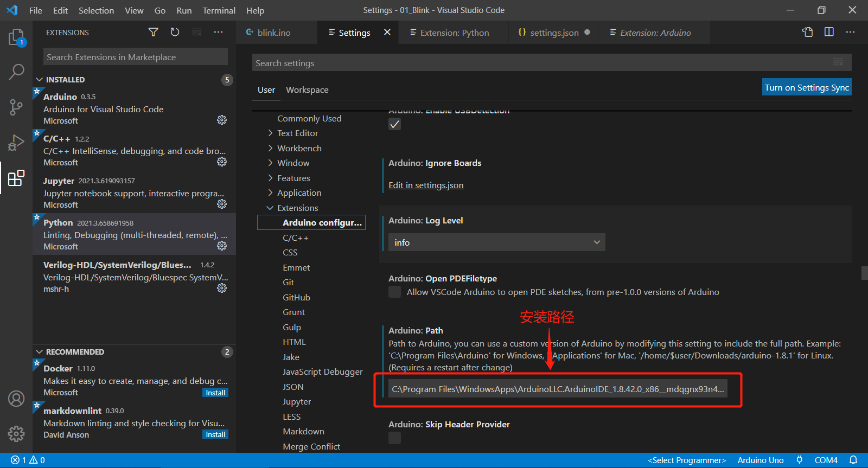Open the Search view in activity bar

click(x=16, y=72)
